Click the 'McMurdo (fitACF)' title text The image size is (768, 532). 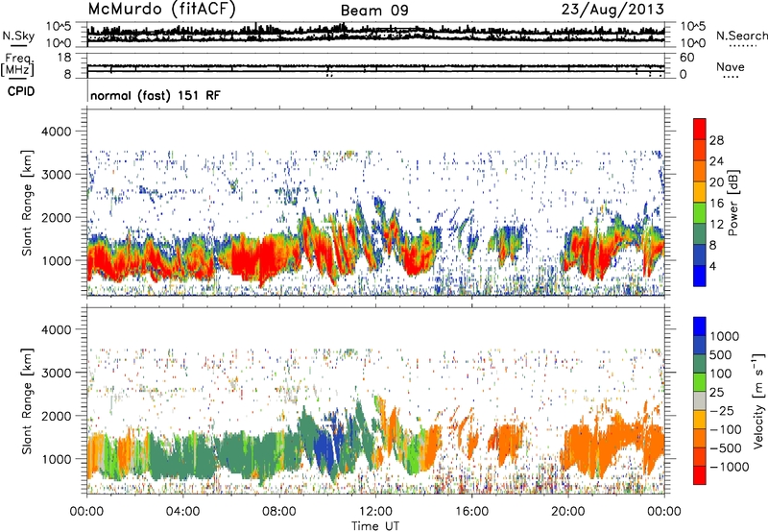pos(161,10)
